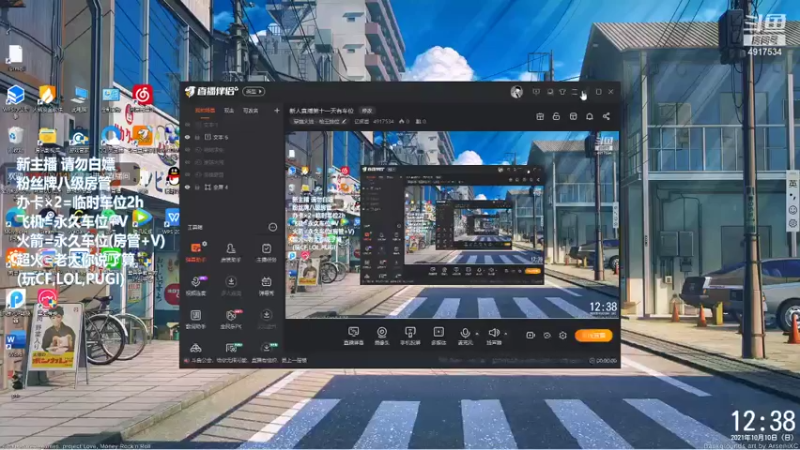Open the announcement link in the bottom status bar

point(248,360)
